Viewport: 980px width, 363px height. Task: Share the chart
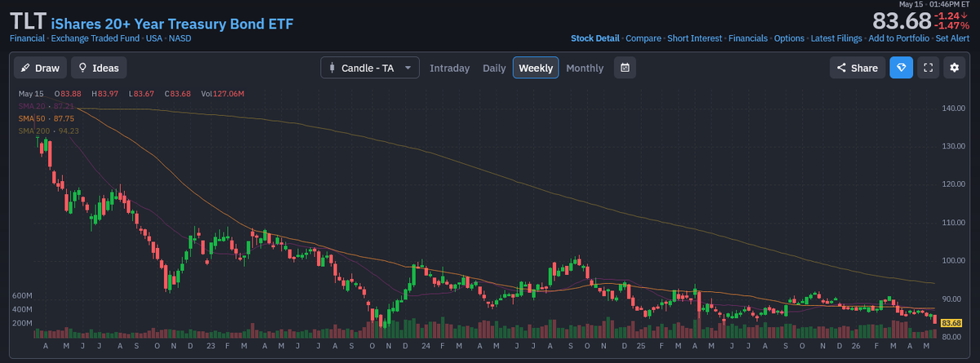pos(857,68)
